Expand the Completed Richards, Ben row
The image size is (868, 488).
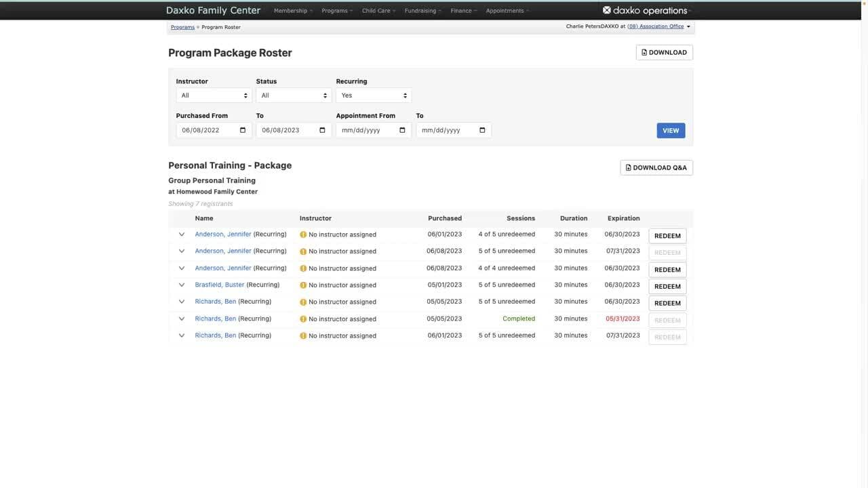tap(182, 319)
